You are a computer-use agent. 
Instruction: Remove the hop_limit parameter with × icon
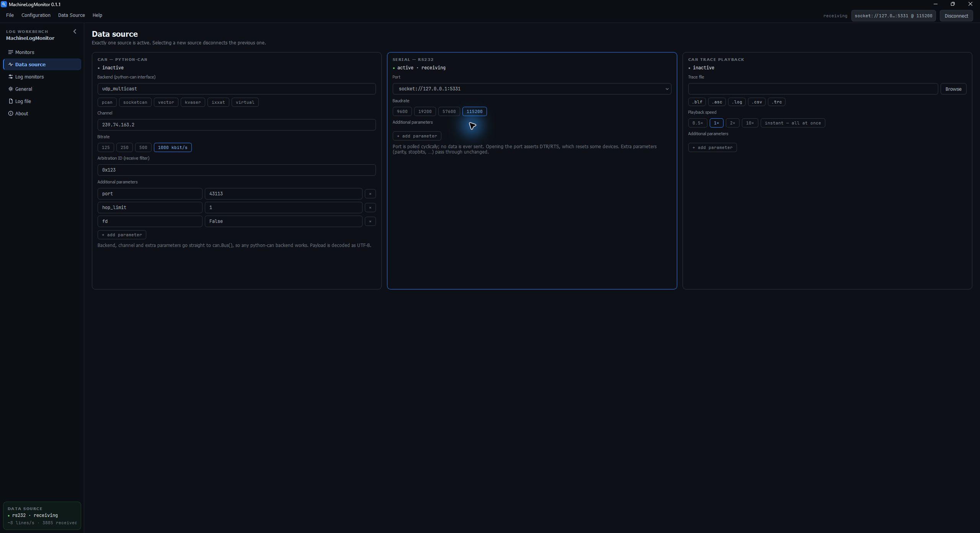[x=370, y=208]
